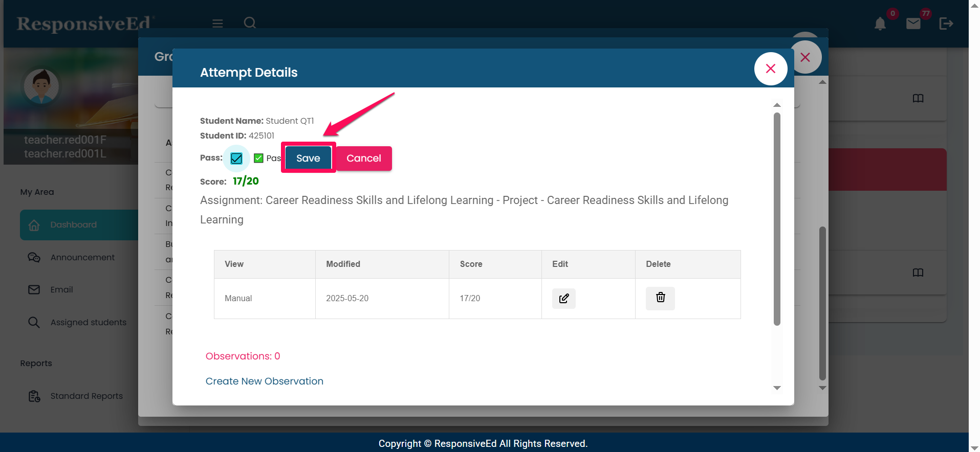The width and height of the screenshot is (980, 452).
Task: Toggle the blue Pass checkbox
Action: pos(236,159)
